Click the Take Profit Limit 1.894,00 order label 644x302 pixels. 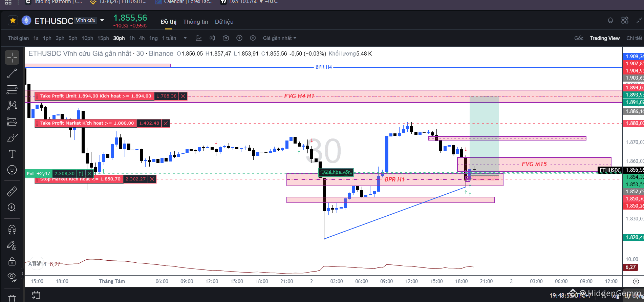click(94, 96)
